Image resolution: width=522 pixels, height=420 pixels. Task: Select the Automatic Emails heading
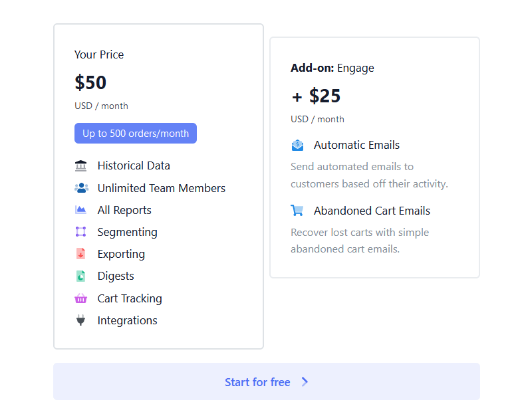click(356, 145)
